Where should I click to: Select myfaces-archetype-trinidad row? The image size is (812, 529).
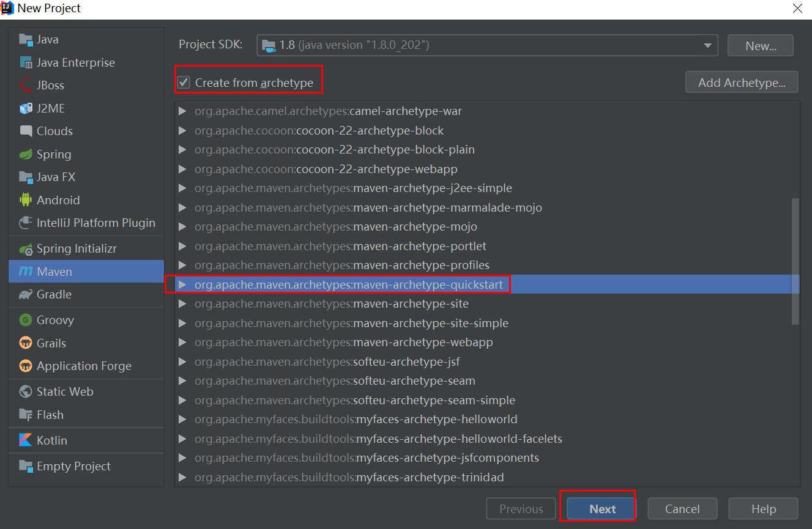pyautogui.click(x=487, y=477)
